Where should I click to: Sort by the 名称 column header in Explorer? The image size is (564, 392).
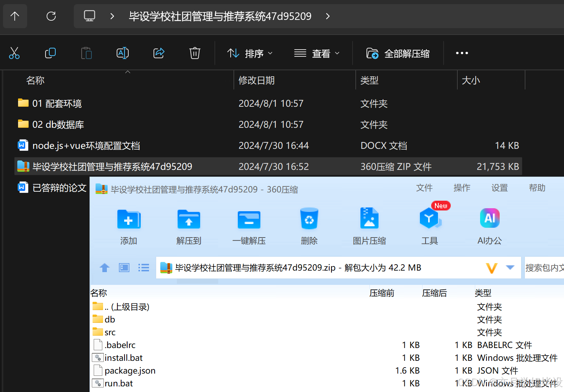tap(35, 80)
